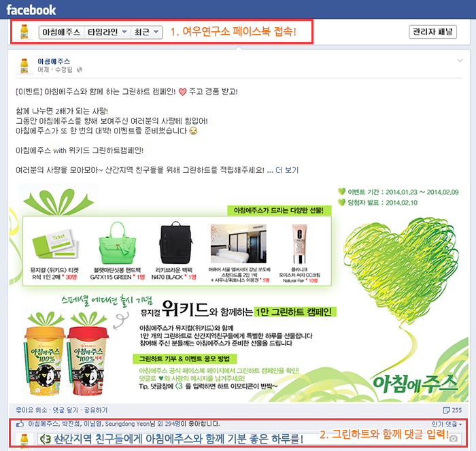Expand the 최근 dropdown
The height and width of the screenshot is (451, 476).
point(147,32)
